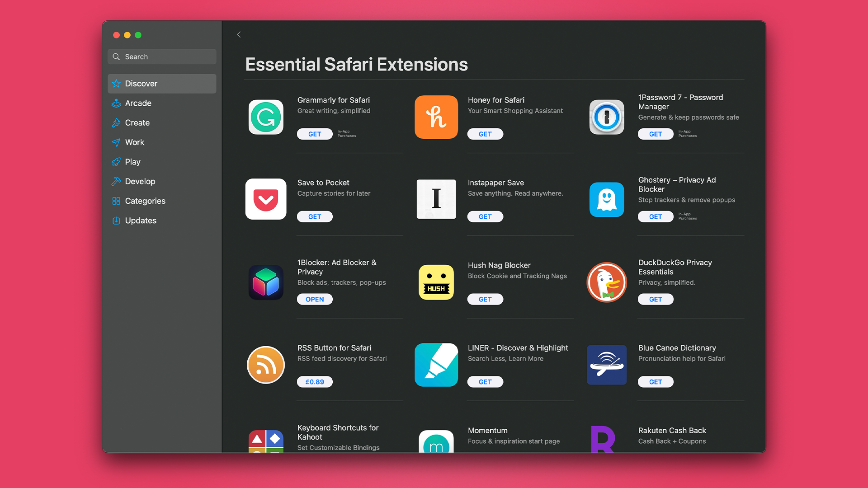Click the Search input field
This screenshot has height=488, width=868.
click(162, 56)
